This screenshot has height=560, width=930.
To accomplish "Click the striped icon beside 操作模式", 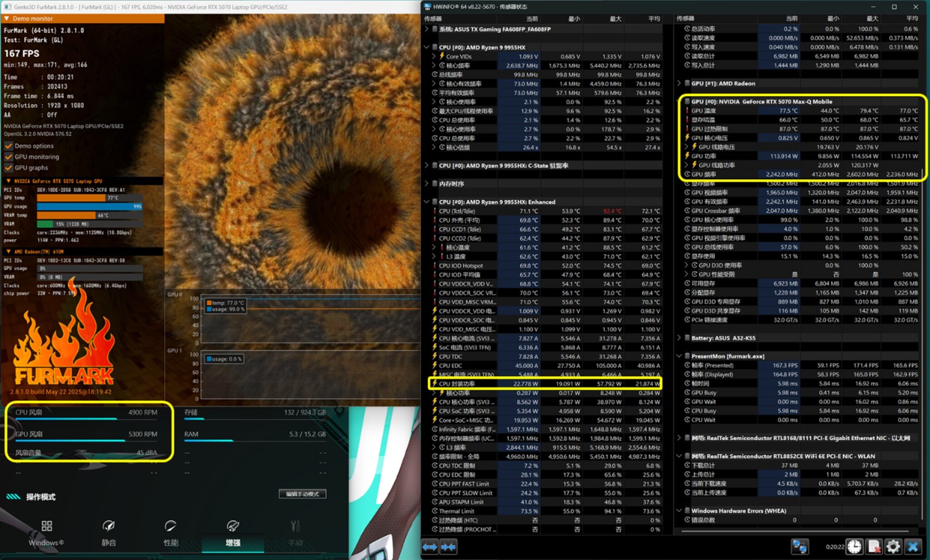I will point(14,496).
